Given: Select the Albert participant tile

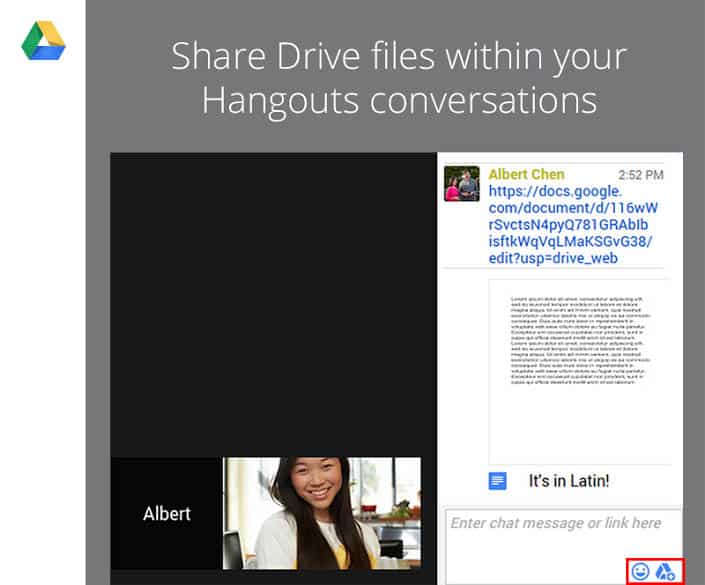Looking at the screenshot, I should [x=166, y=513].
